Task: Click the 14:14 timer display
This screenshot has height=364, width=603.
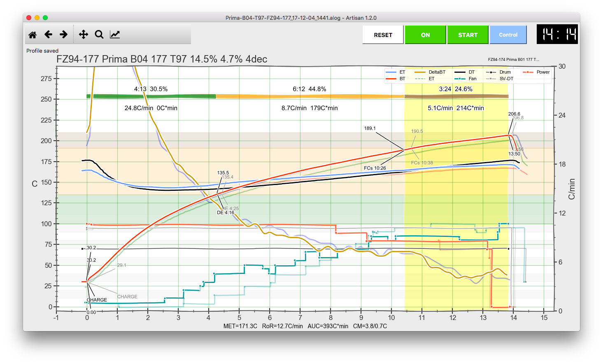Action: click(x=557, y=34)
